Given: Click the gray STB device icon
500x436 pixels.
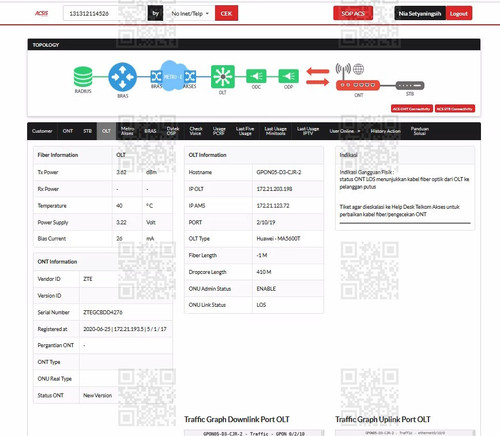Looking at the screenshot, I should [410, 86].
